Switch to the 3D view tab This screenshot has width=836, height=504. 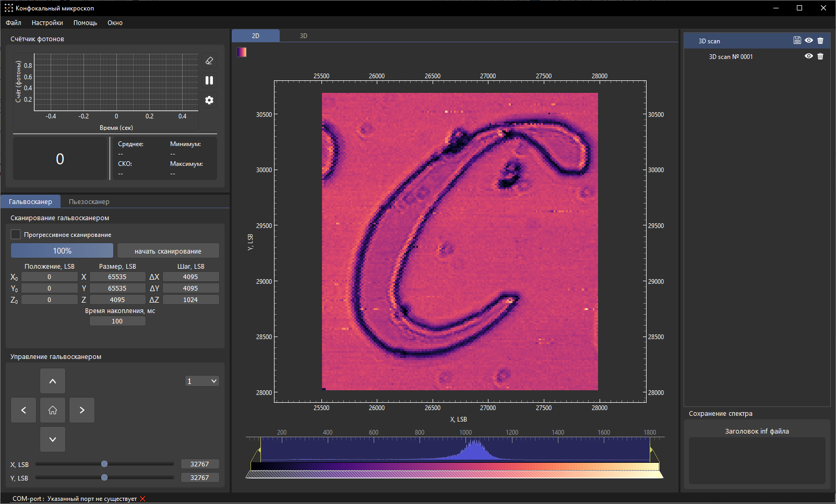[x=304, y=36]
